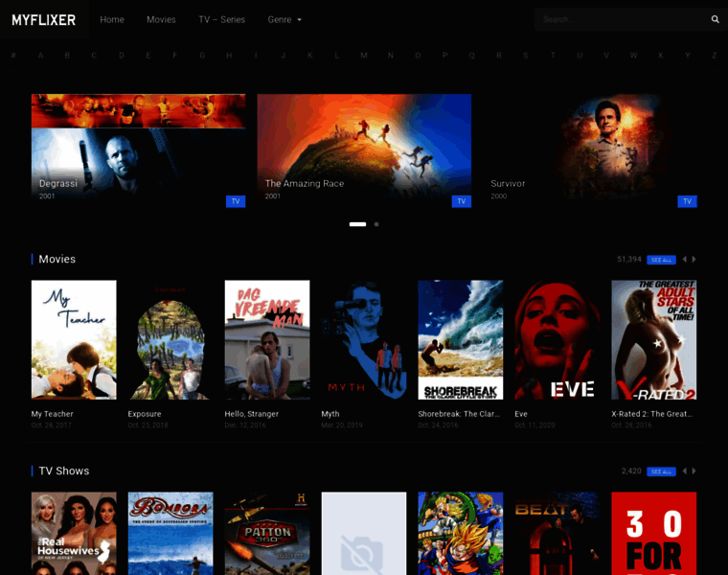The width and height of the screenshot is (728, 575).
Task: Click the Shorebreak: The Clar... title text
Action: [459, 414]
